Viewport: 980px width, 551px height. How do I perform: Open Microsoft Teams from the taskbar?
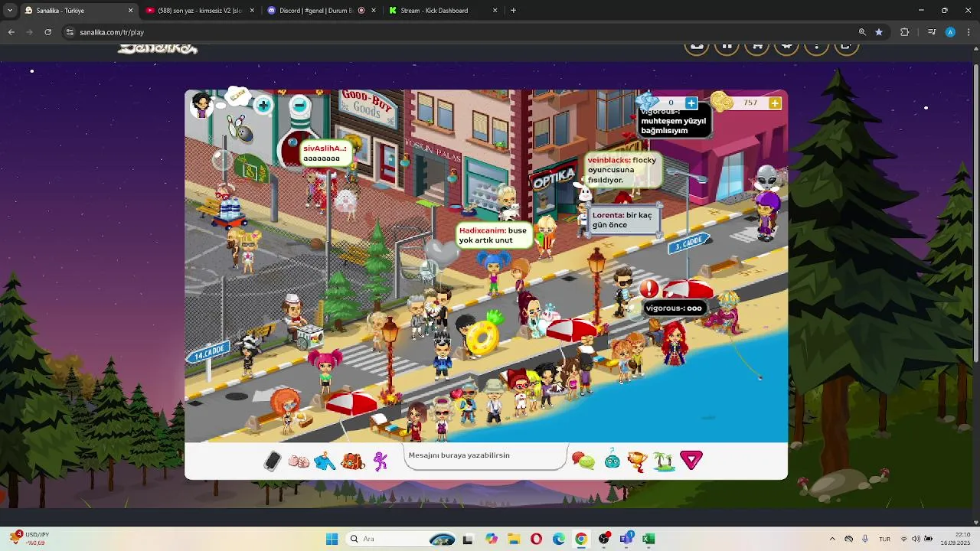coord(626,538)
